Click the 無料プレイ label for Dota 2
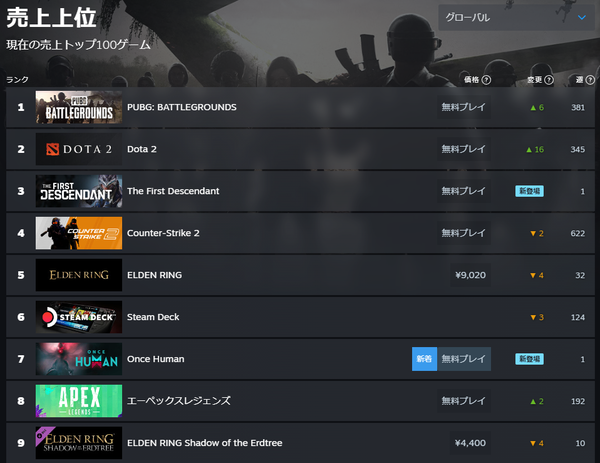The height and width of the screenshot is (463, 600). 464,149
